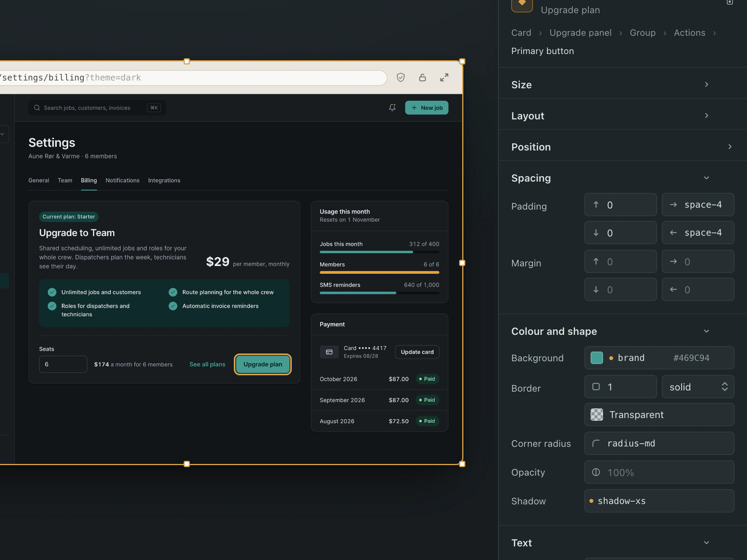Viewport: 747px width, 560px height.
Task: Click the search magnifier icon
Action: 37,108
